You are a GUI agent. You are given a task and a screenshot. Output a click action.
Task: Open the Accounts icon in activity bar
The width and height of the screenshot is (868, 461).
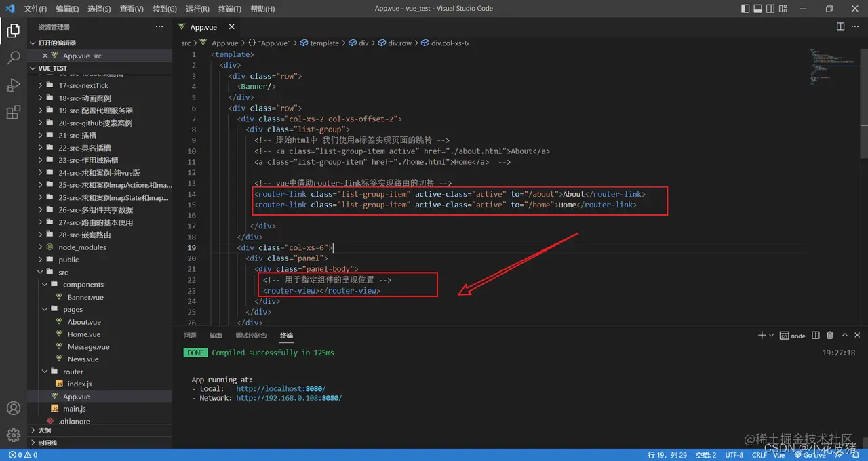tap(13, 408)
